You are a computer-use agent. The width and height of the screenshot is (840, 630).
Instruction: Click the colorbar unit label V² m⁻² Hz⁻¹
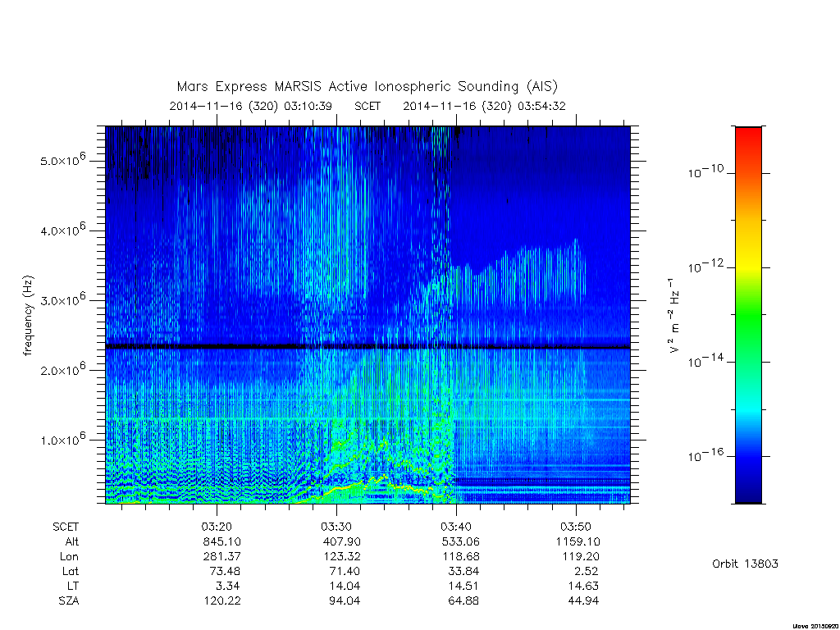point(674,316)
